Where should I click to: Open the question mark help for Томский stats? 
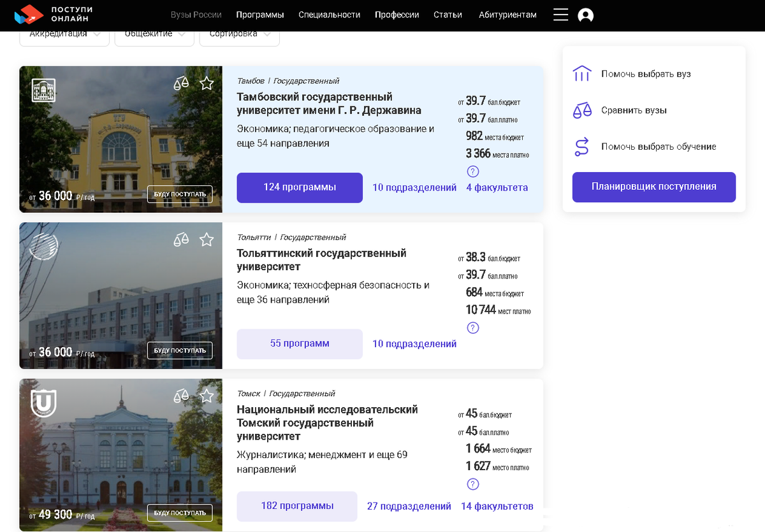point(473,484)
